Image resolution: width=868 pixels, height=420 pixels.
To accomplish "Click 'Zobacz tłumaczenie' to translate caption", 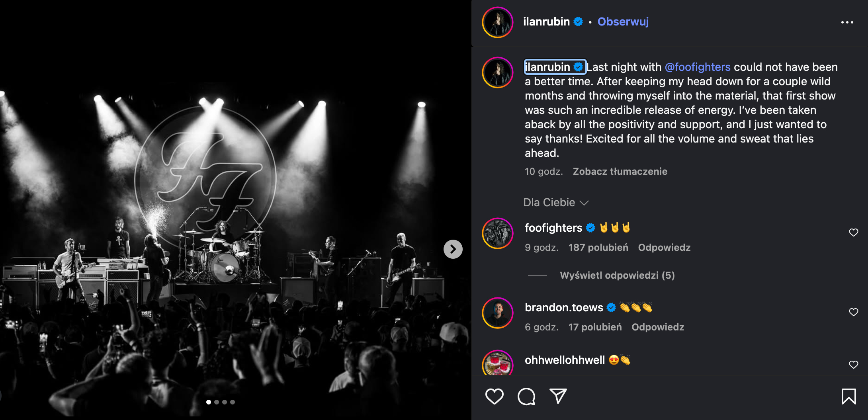I will click(620, 172).
